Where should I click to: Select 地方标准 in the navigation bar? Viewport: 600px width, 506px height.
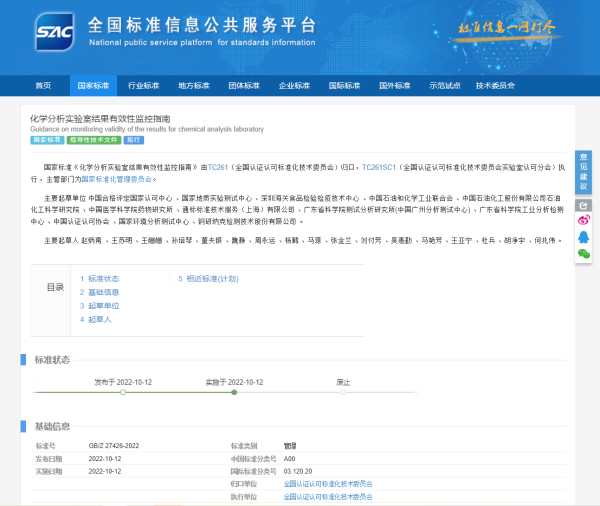[194, 86]
